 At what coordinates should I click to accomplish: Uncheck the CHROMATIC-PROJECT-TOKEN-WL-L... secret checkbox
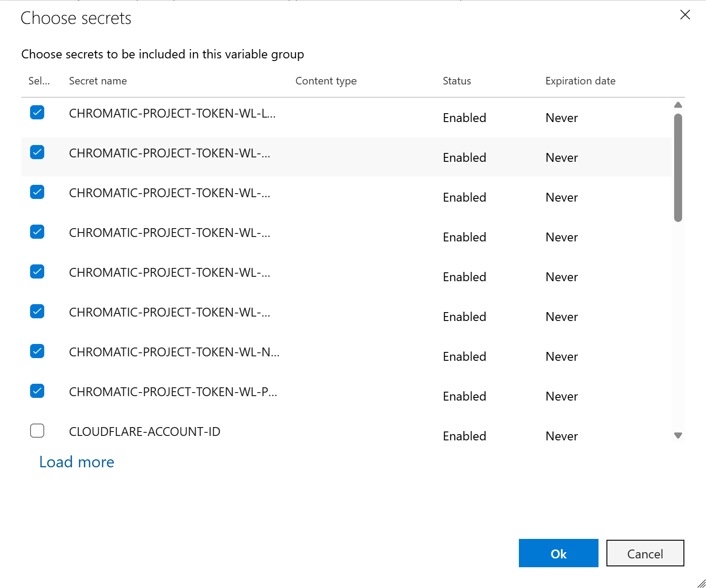[x=37, y=113]
